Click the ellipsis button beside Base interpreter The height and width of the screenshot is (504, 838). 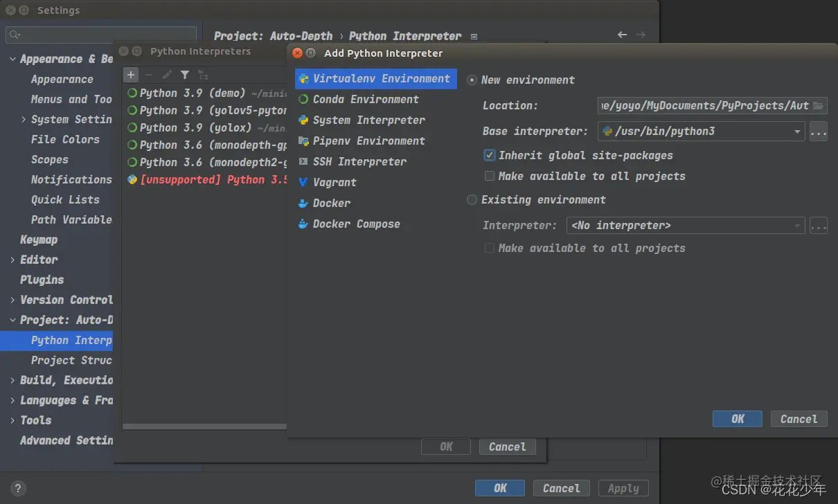coord(819,131)
